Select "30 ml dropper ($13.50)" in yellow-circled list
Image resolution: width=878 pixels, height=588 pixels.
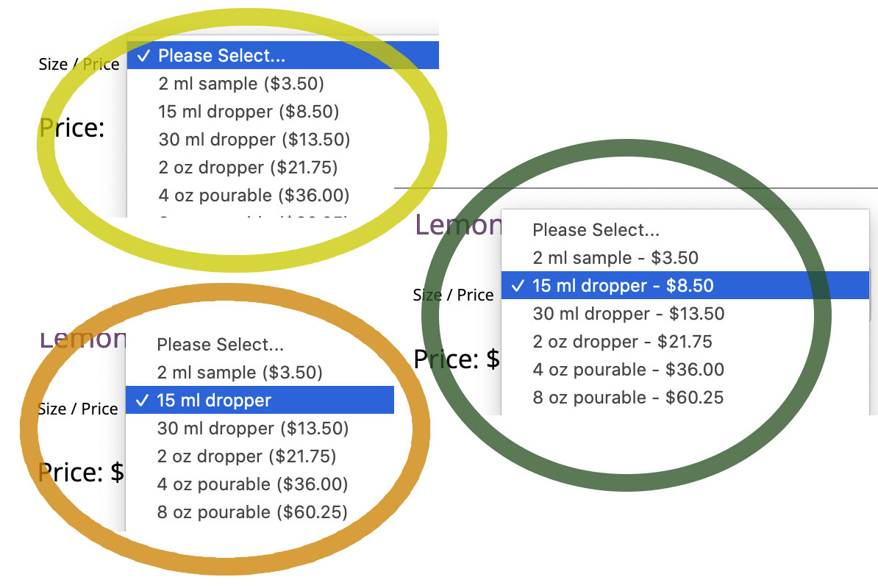[x=254, y=140]
